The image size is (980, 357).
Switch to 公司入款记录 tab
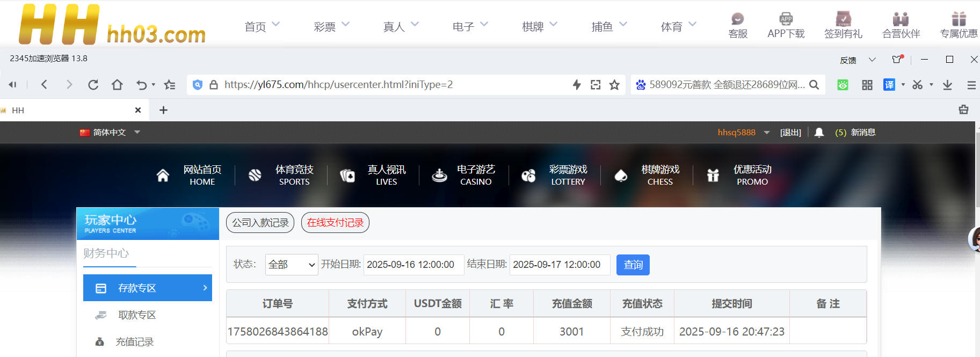coord(260,223)
